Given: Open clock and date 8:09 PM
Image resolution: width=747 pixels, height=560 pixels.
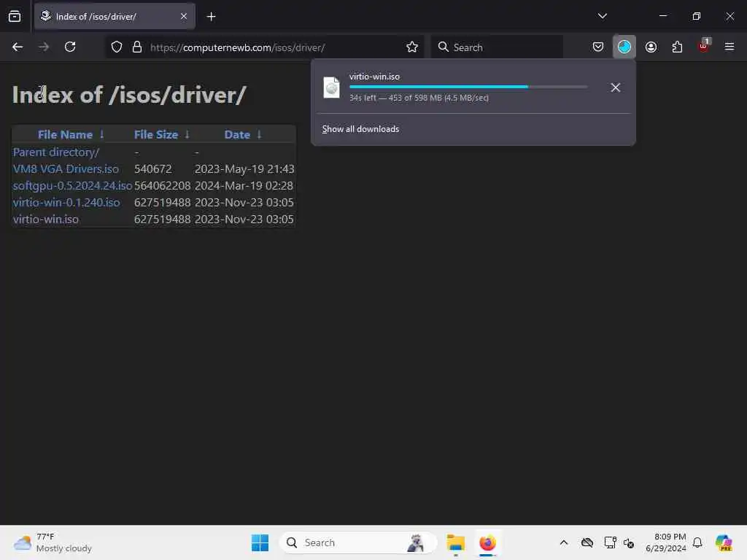Looking at the screenshot, I should 666,542.
